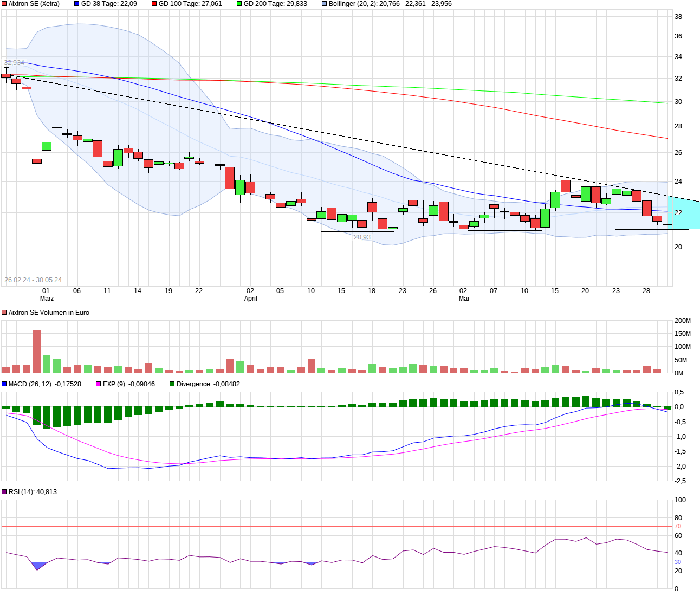Click the magenta EXP (9) legend swatch
The image size is (700, 596).
(99, 384)
